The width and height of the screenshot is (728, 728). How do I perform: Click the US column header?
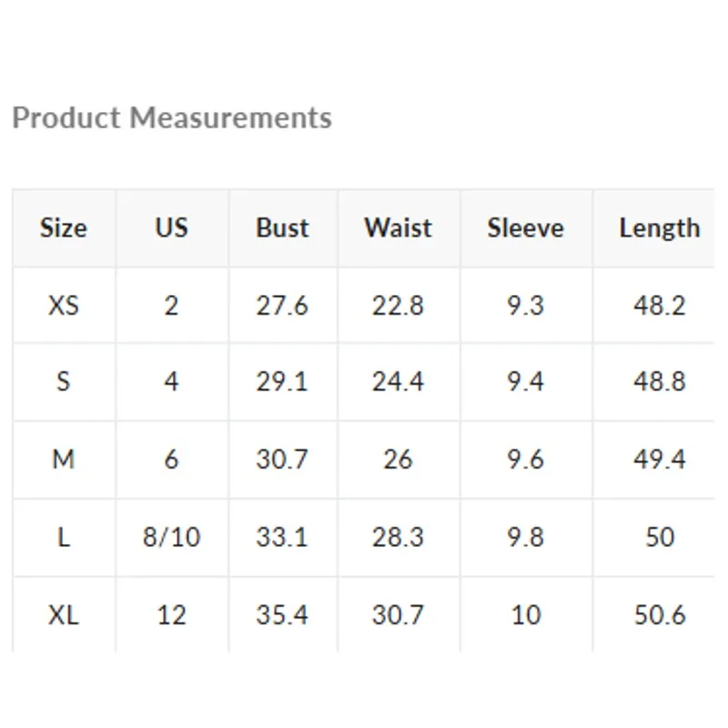click(x=171, y=227)
